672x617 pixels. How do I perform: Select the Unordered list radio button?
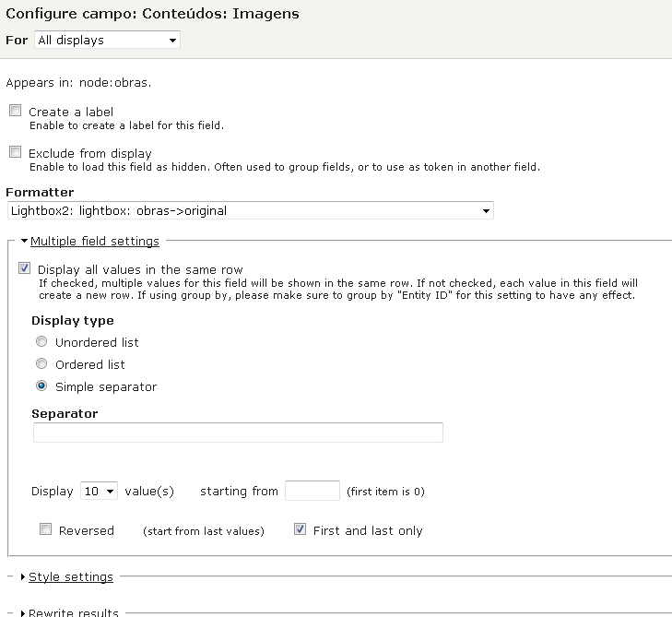tap(41, 342)
